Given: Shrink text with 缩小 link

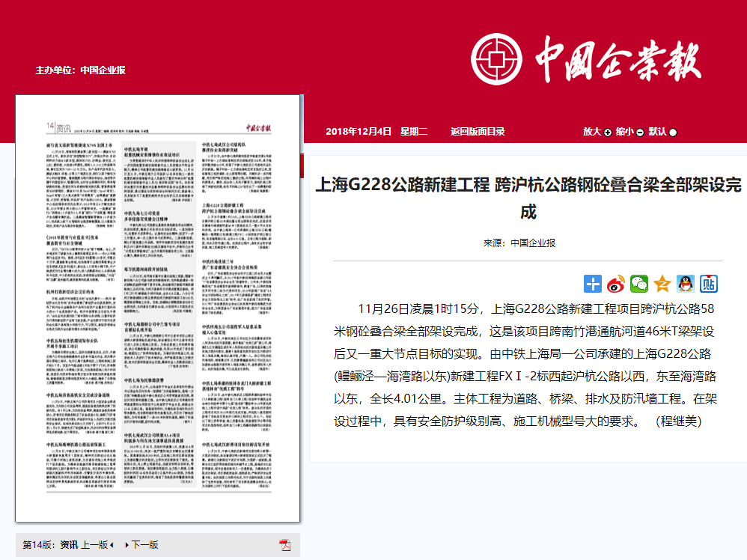Looking at the screenshot, I should (624, 132).
